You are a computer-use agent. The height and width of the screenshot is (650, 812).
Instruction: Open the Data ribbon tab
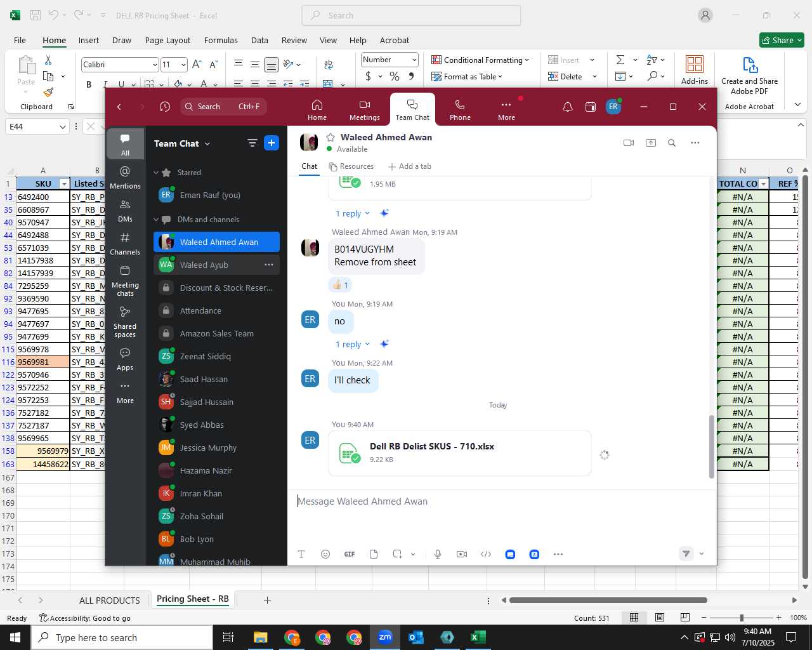click(x=259, y=40)
